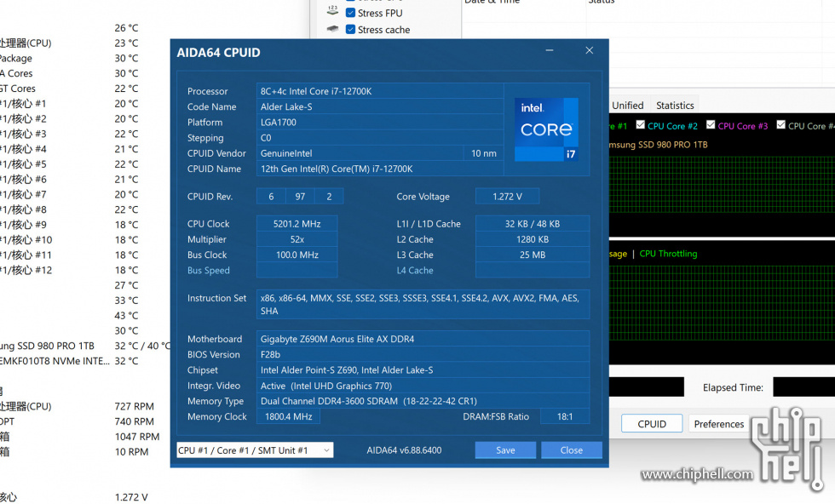Screen dimensions: 835x504
Task: Open Preferences in stability test window
Action: tap(719, 424)
